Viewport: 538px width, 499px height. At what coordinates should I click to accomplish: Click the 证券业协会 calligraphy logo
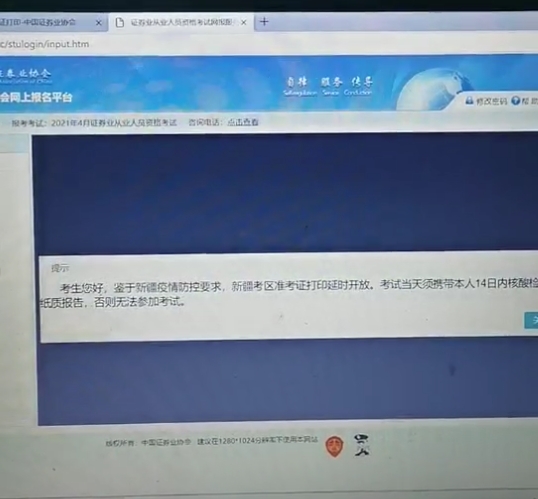[26, 75]
